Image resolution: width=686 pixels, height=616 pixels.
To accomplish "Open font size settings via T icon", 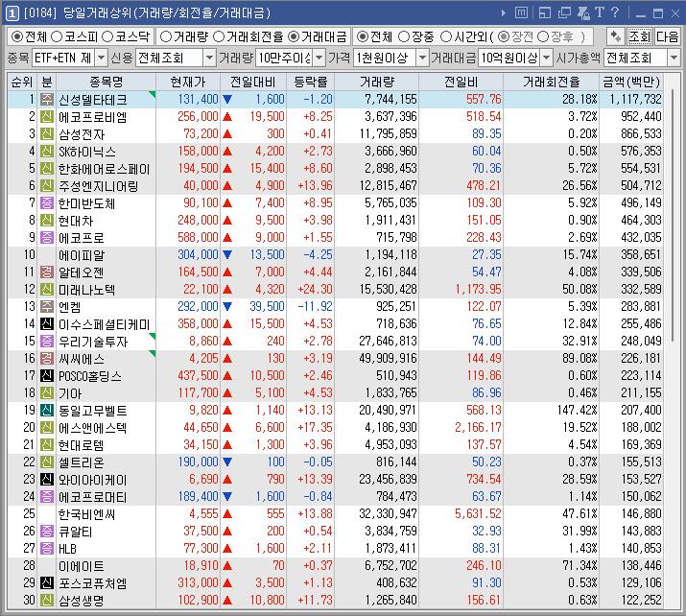I will click(x=600, y=12).
